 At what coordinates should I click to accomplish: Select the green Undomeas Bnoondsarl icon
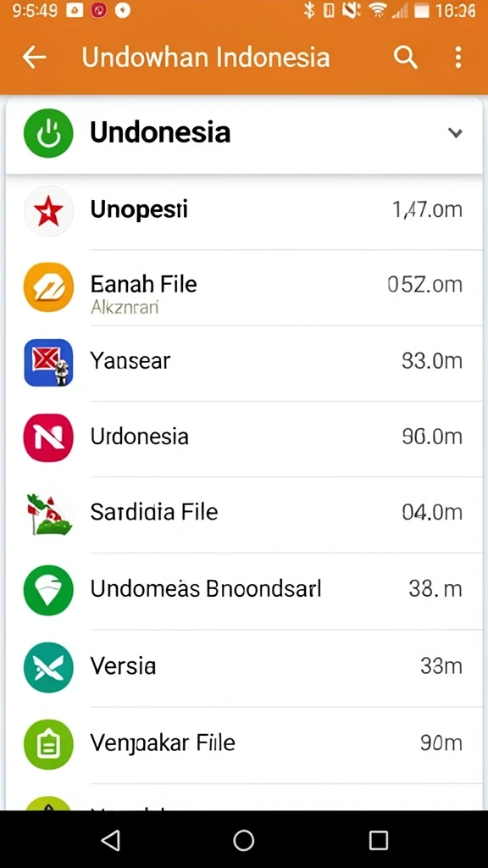48,590
